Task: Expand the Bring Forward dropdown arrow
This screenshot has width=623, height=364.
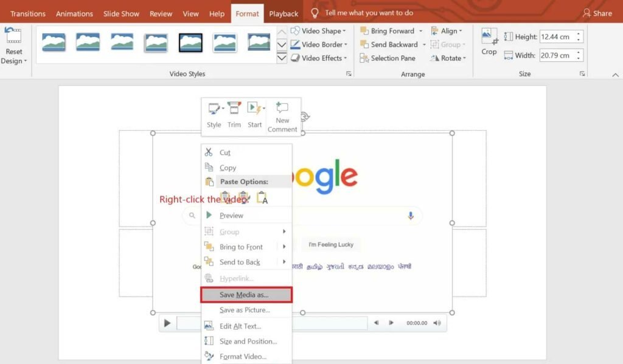Action: tap(421, 31)
